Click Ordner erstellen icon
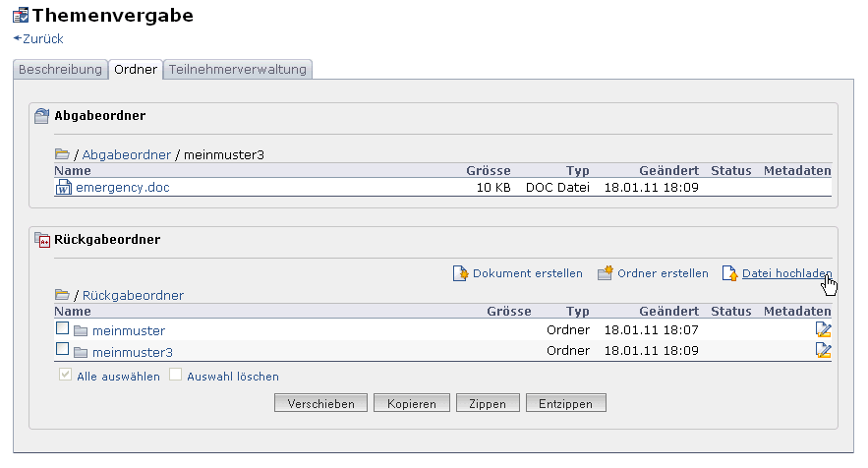 (606, 273)
